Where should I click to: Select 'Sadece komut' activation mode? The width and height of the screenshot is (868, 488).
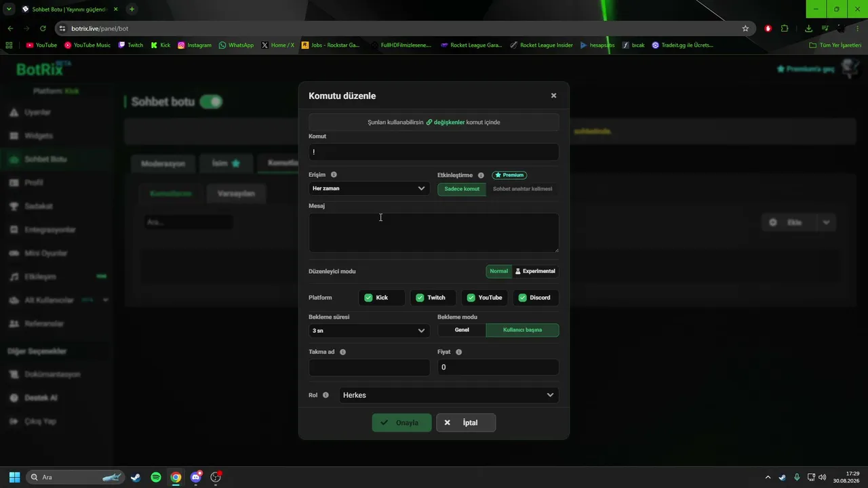pos(462,189)
